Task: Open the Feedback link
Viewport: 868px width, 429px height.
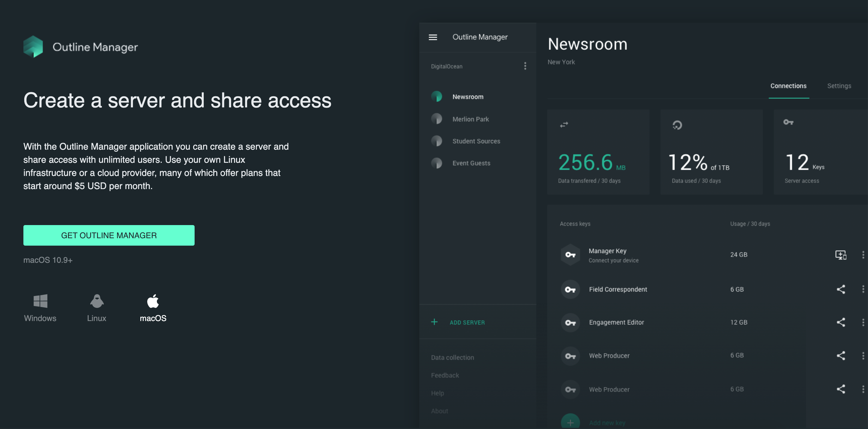Action: pos(445,375)
